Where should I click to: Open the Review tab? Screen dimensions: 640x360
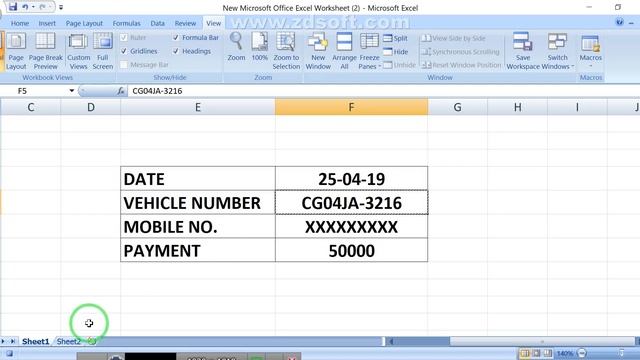click(x=185, y=24)
